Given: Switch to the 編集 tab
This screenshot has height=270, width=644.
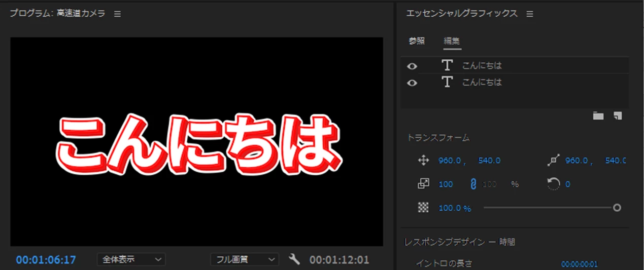Looking at the screenshot, I should (452, 42).
